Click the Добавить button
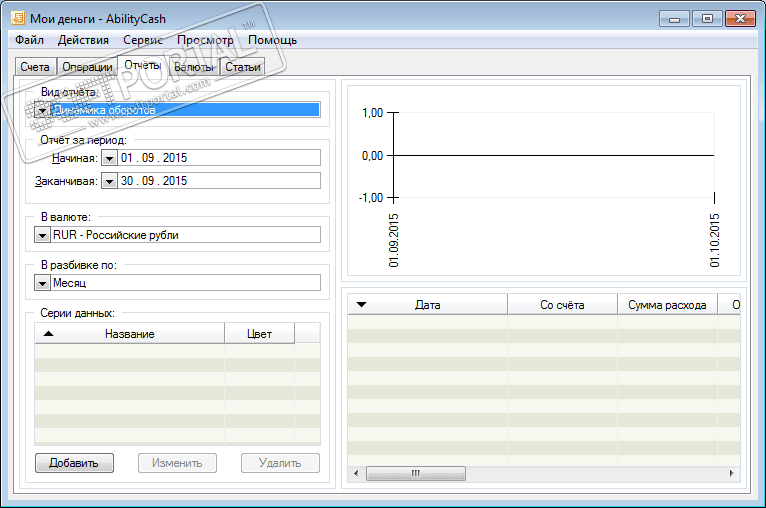The width and height of the screenshot is (766, 508). [74, 463]
